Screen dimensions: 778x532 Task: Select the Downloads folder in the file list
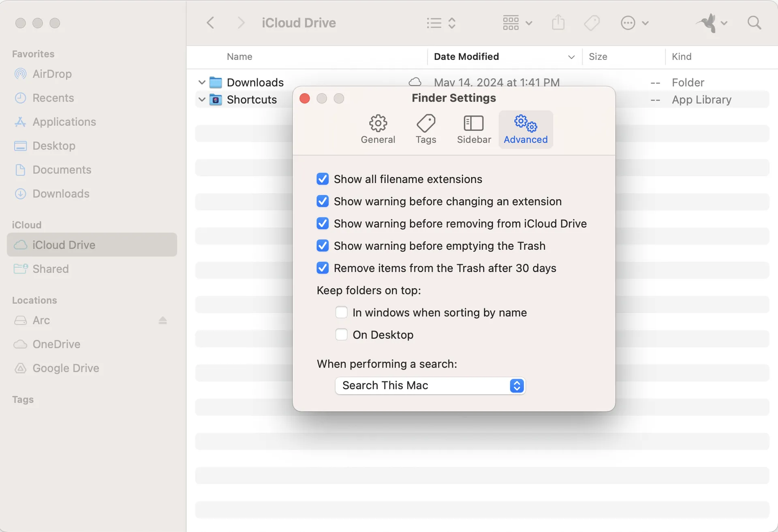point(255,83)
